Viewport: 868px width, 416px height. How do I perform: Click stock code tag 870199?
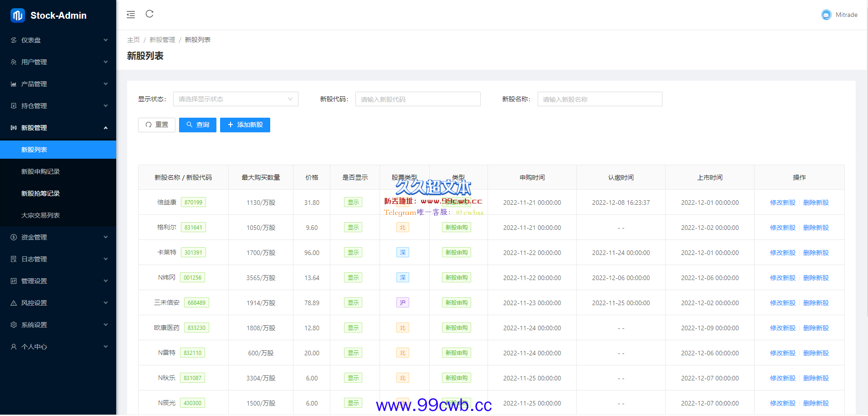coord(193,202)
